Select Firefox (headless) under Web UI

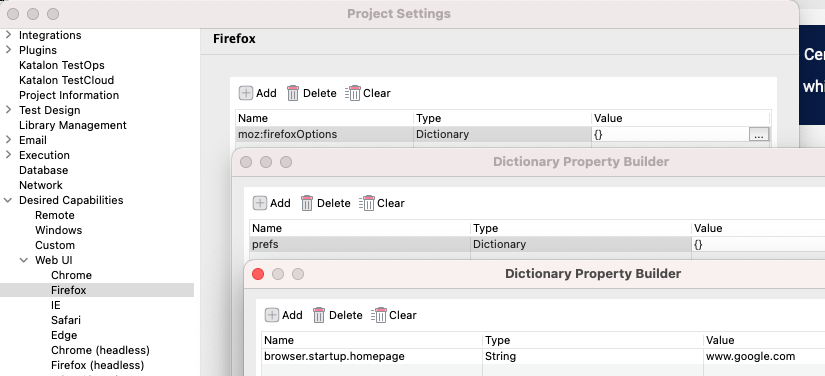coord(97,365)
